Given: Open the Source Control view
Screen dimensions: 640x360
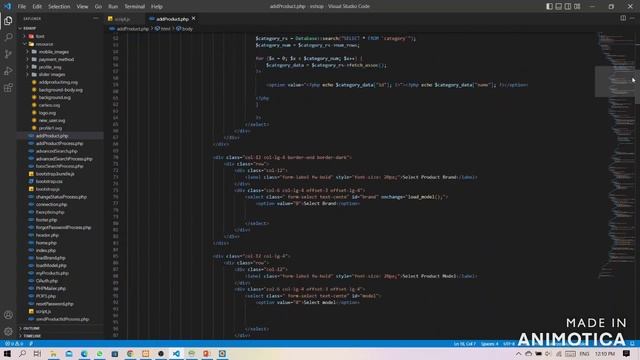Looking at the screenshot, I should 8,54.
